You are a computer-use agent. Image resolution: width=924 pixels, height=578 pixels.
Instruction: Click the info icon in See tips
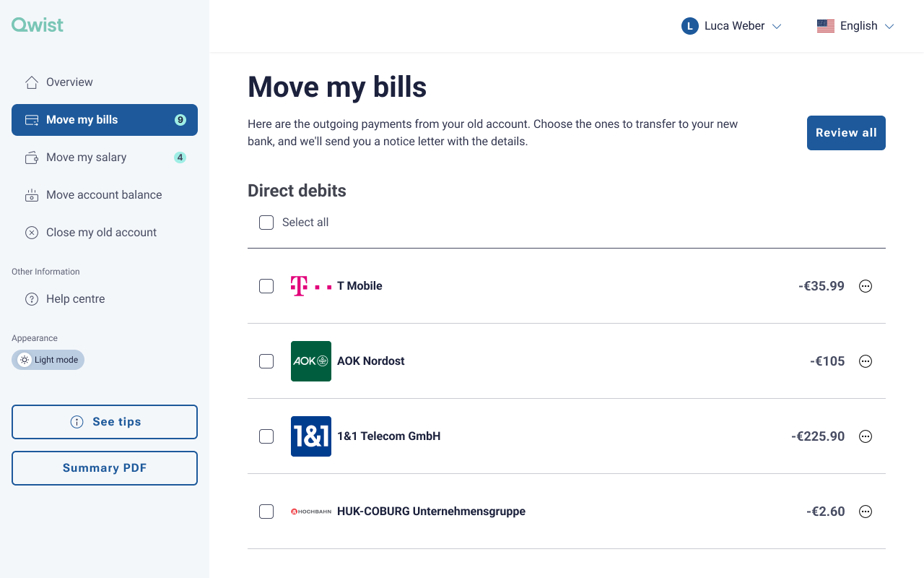pyautogui.click(x=77, y=422)
